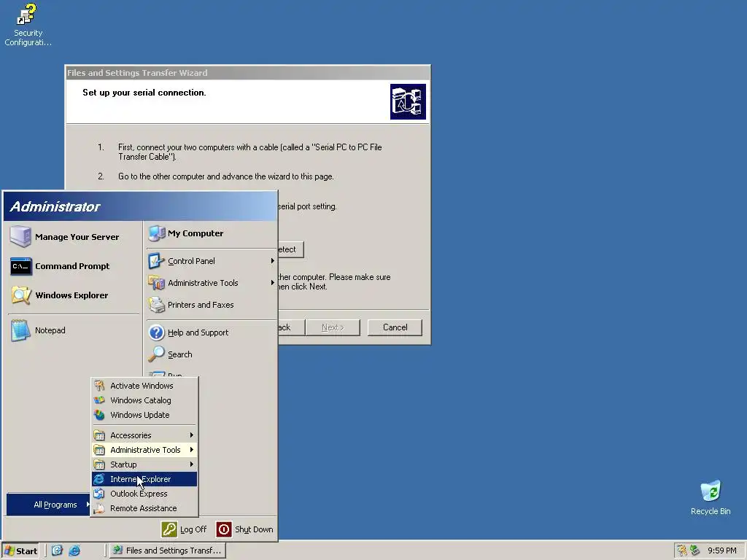Expand the Administrative Tools arrow in All Programs
This screenshot has width=747, height=560.
click(x=192, y=449)
